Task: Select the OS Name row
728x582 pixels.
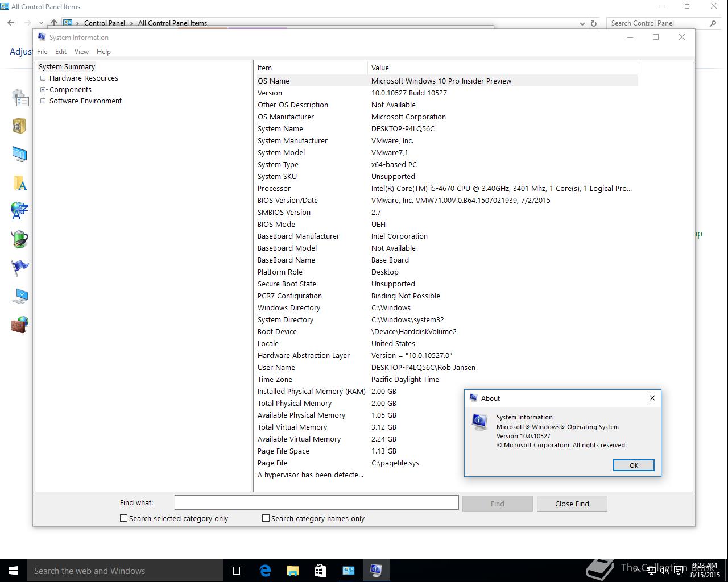Action: point(446,81)
